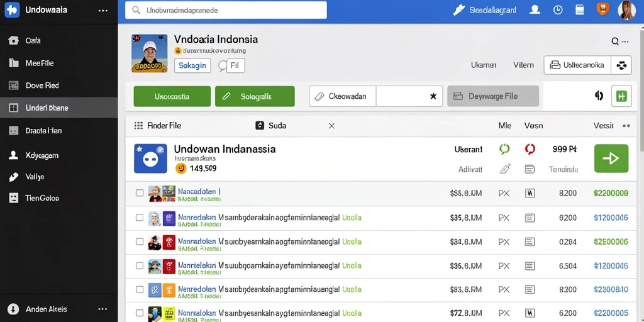Screen dimensions: 644x322
Task: Click the star in the empty field
Action: (433, 96)
